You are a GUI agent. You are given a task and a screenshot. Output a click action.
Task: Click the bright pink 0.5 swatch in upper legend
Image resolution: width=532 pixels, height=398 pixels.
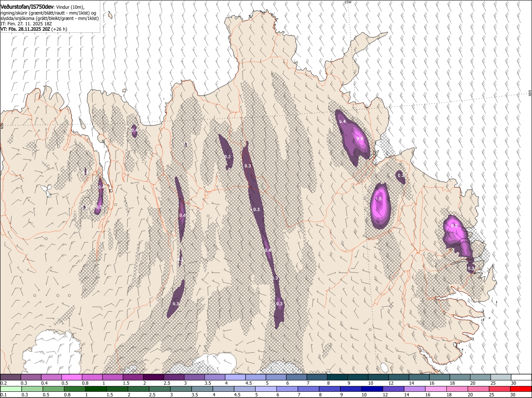point(71,377)
